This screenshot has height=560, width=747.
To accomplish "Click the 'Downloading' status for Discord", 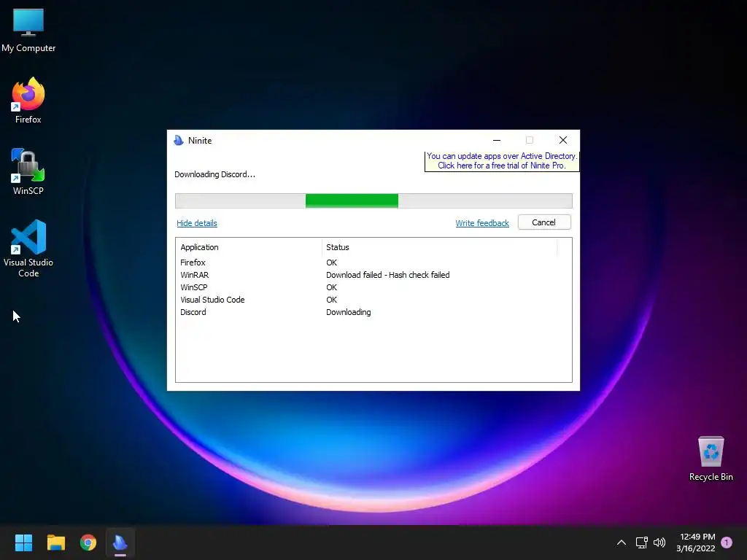I will click(x=348, y=312).
